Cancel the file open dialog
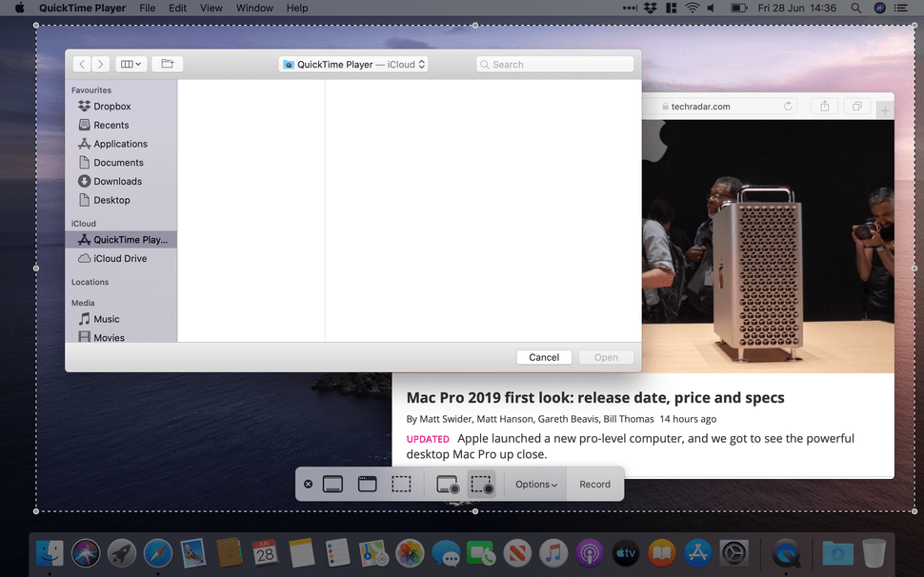 544,357
